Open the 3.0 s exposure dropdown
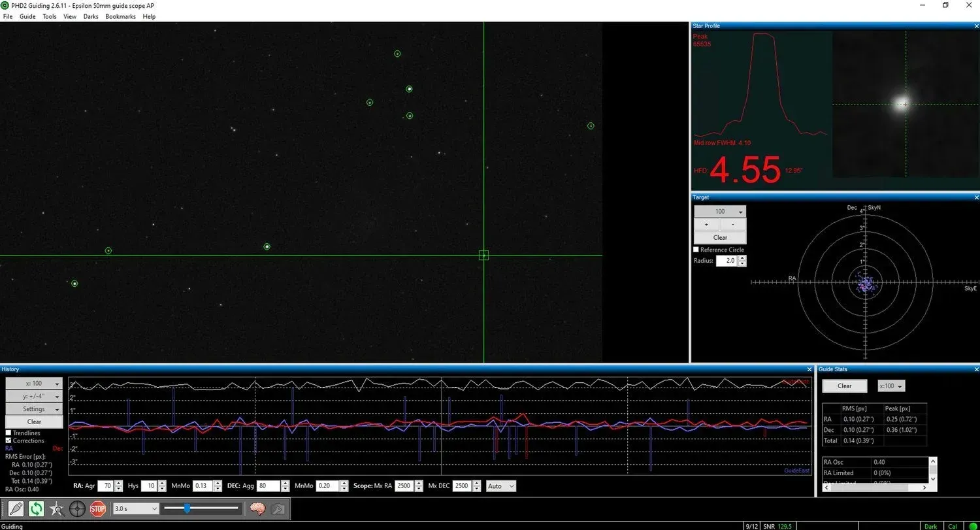The height and width of the screenshot is (530, 980). point(136,508)
